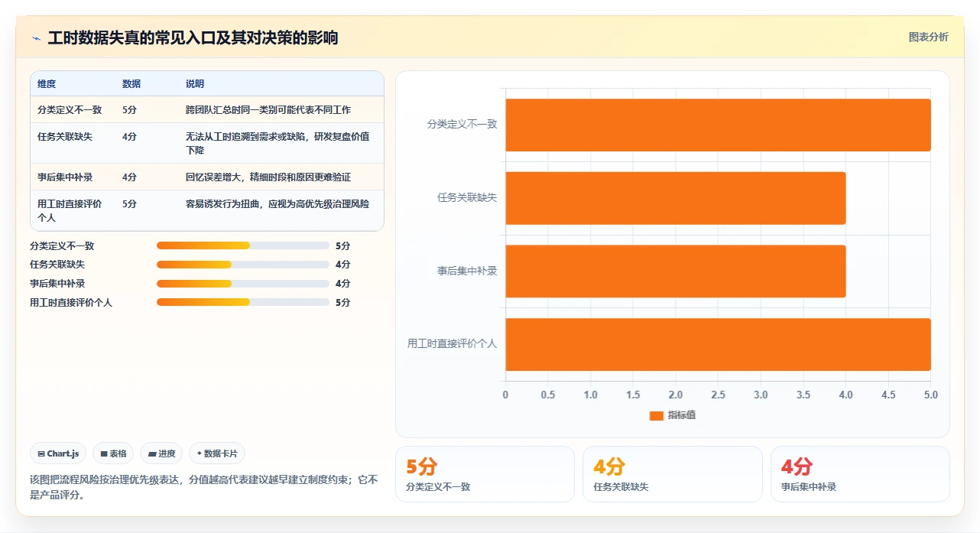Click the x-axis tick 5.0
Image resolution: width=980 pixels, height=533 pixels.
tap(930, 395)
